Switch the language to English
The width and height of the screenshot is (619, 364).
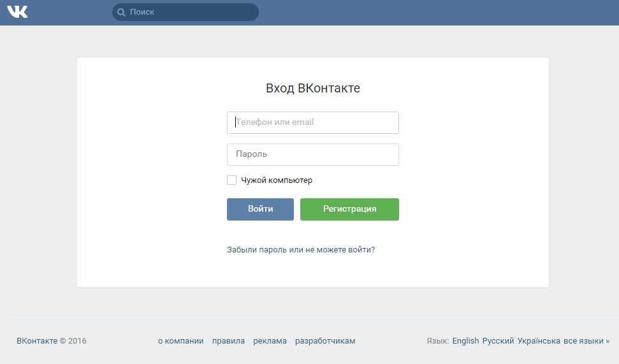[465, 341]
